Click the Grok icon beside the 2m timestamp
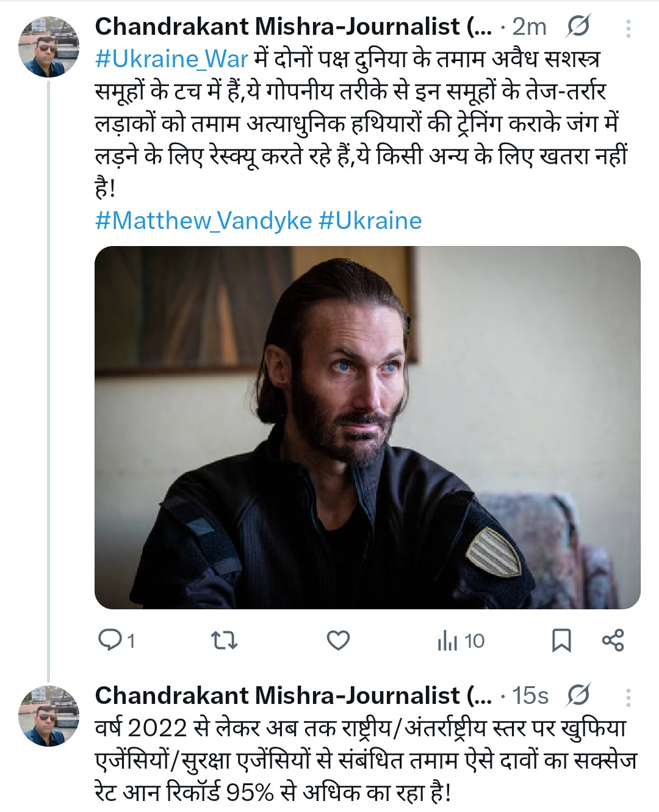The image size is (659, 812). click(x=577, y=27)
